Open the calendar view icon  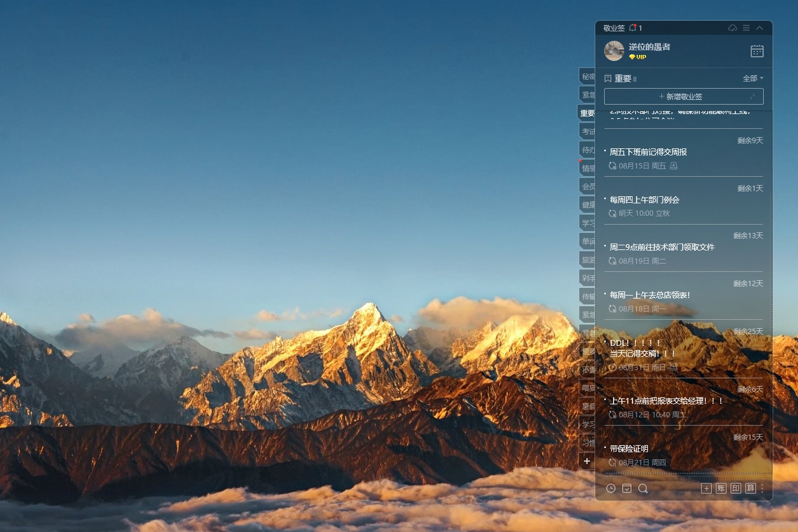click(x=757, y=51)
